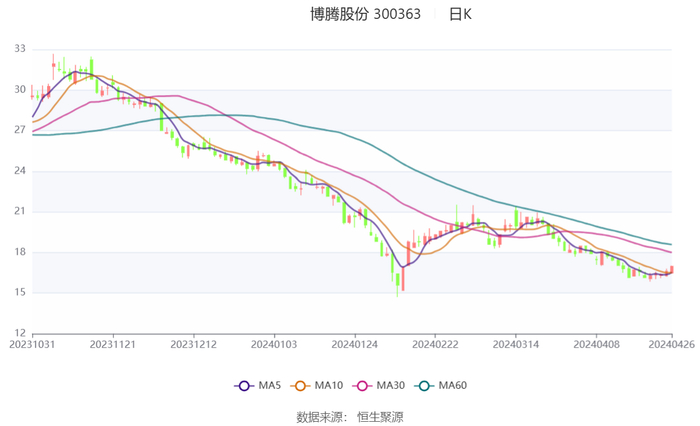Click the 博腾股份 300363 chart title
700x426 pixels.
[x=365, y=14]
